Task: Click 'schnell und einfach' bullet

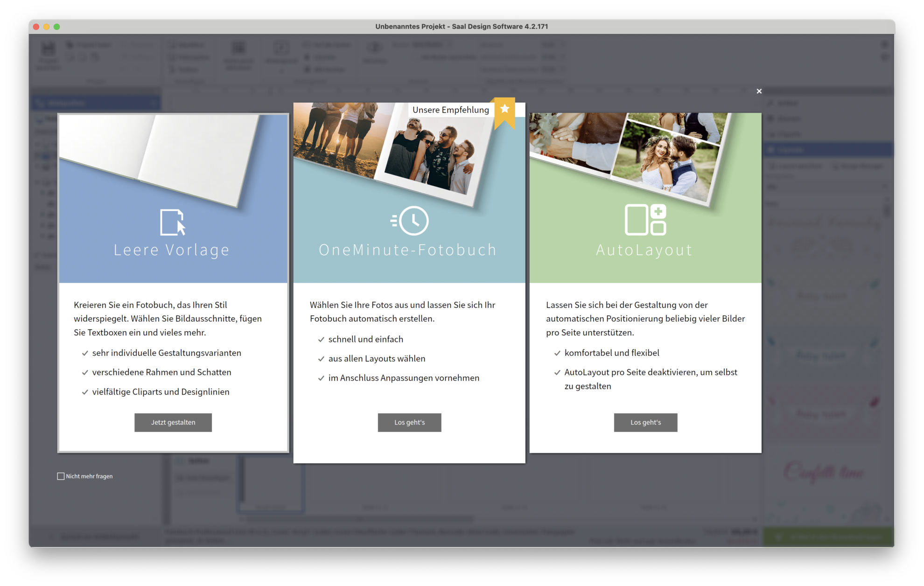Action: click(365, 339)
